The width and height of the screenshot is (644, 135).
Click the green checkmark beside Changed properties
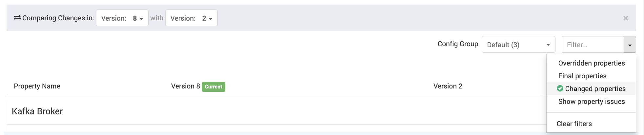560,88
